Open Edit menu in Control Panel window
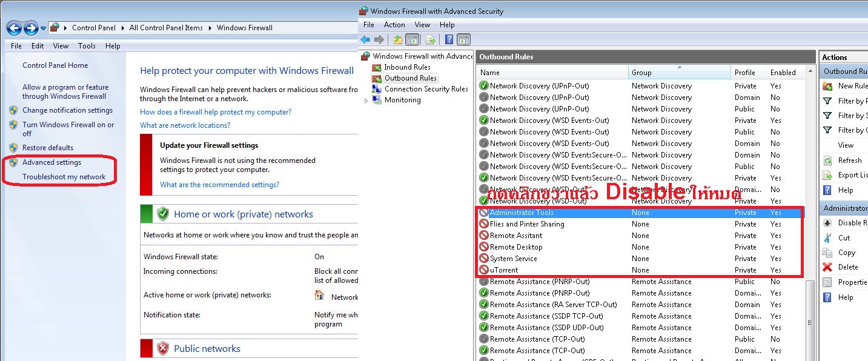The height and width of the screenshot is (361, 868). 38,46
